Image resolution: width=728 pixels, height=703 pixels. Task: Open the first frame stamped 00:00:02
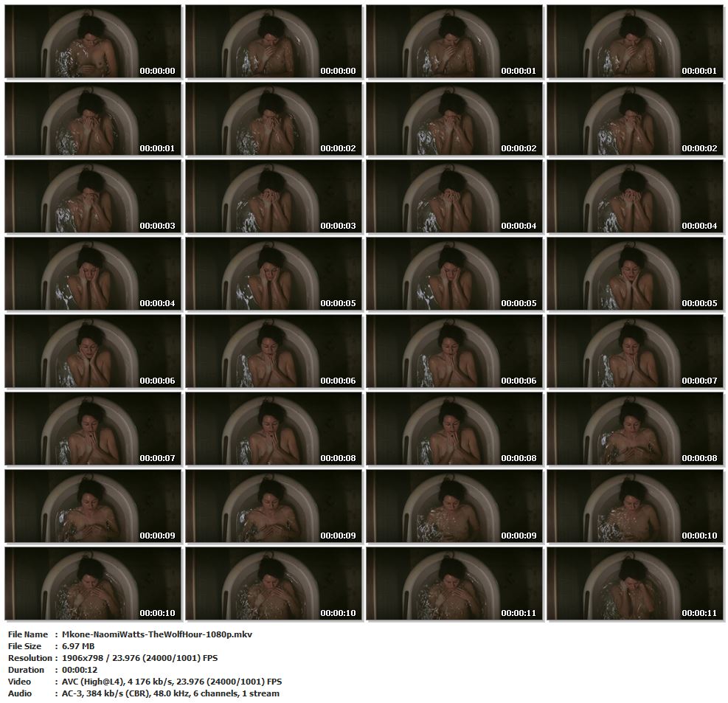click(x=274, y=119)
